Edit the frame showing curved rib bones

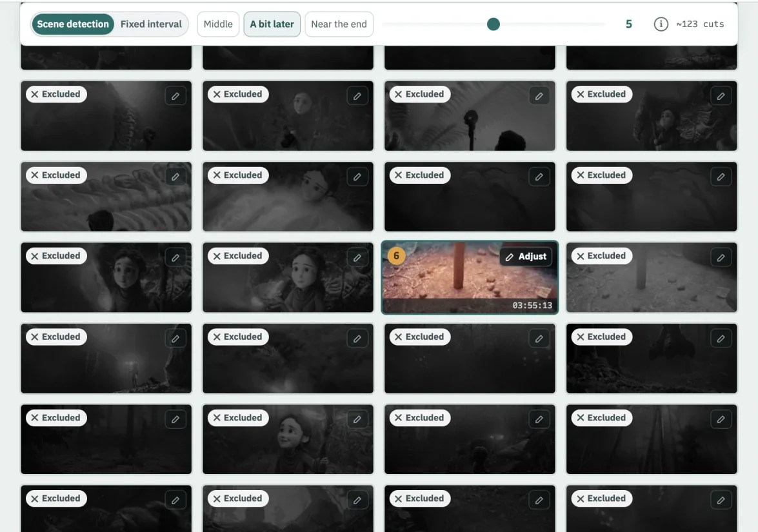coord(175,177)
